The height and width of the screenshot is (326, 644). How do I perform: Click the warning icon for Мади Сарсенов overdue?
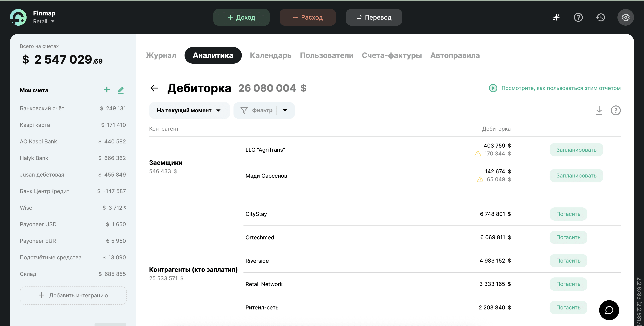click(x=480, y=179)
